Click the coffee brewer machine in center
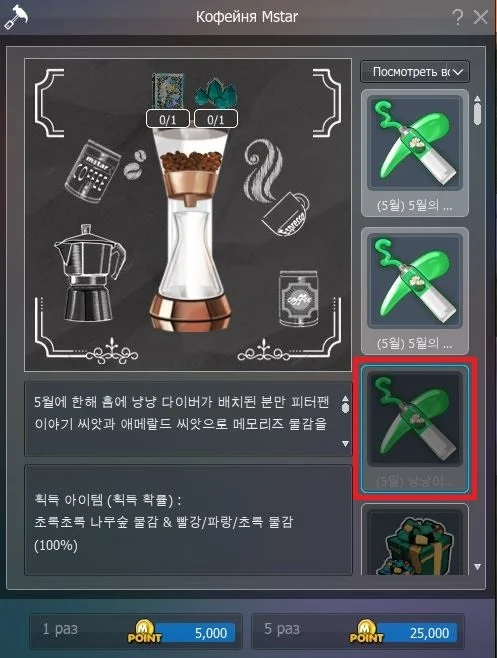 (191, 229)
